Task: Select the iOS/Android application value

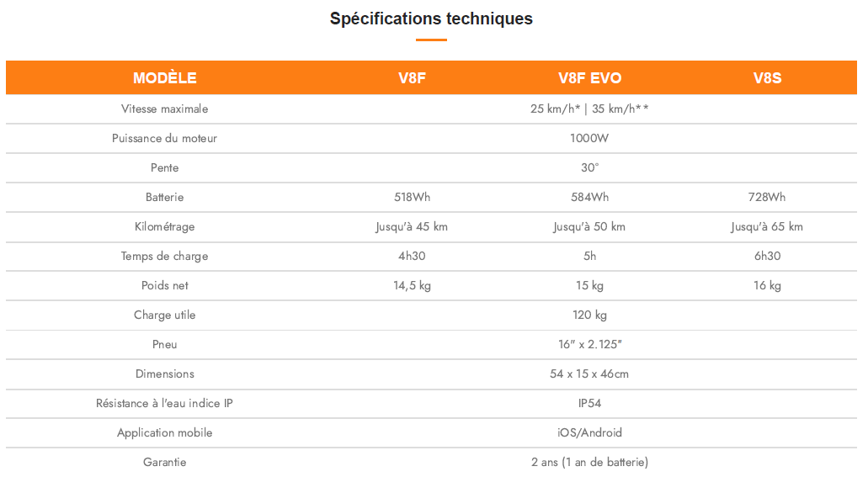Action: click(x=589, y=432)
